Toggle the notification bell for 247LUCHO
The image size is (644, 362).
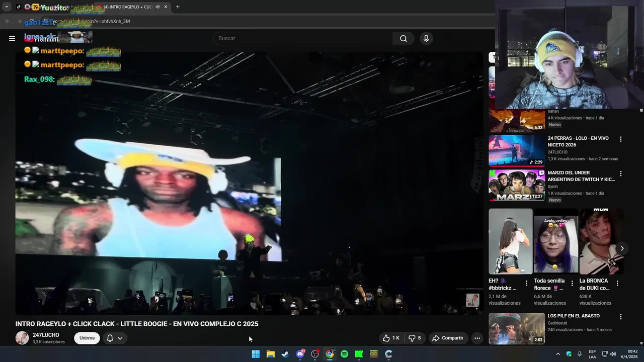click(x=110, y=338)
